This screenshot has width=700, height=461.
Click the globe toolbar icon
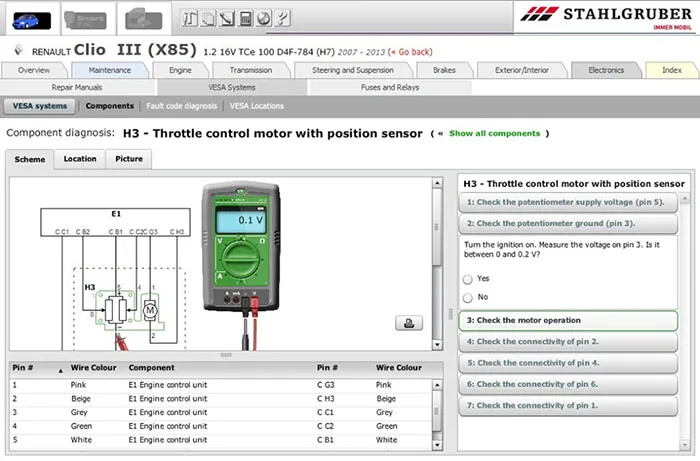264,18
